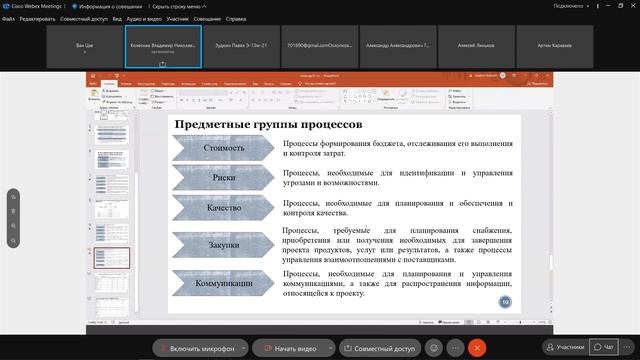Open the Аудио и видео menu

pos(144,19)
